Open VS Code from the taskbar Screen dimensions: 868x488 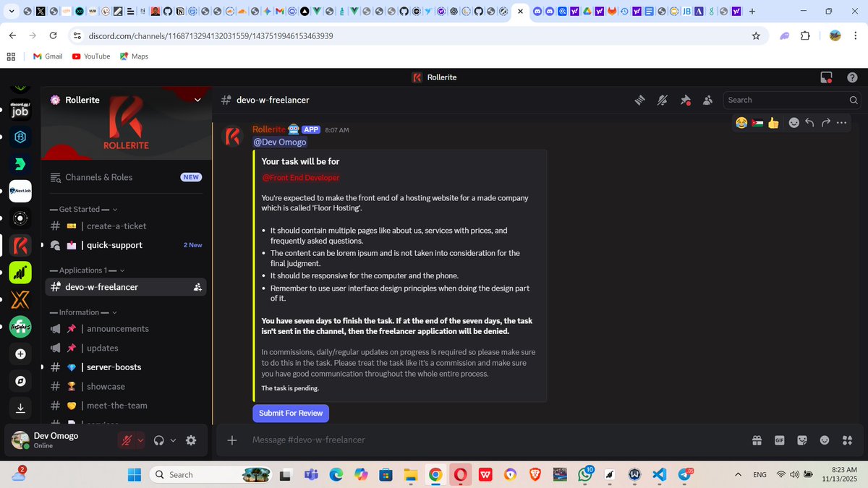pos(658,474)
